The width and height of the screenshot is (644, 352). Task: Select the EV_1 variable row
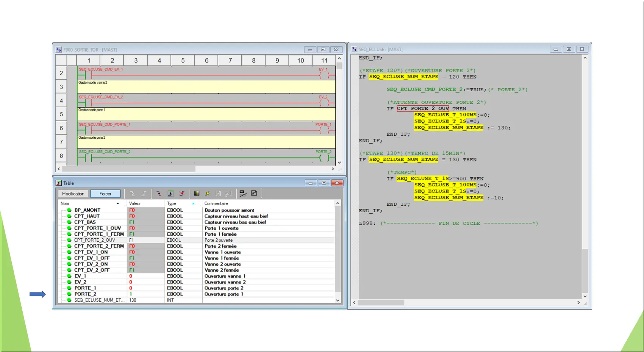tap(197, 276)
